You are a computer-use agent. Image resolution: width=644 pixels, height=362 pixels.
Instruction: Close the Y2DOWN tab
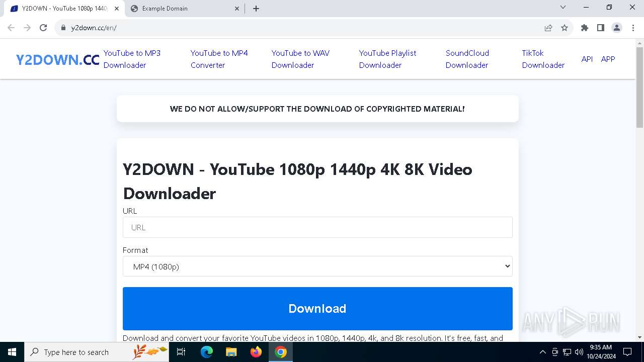point(117,9)
